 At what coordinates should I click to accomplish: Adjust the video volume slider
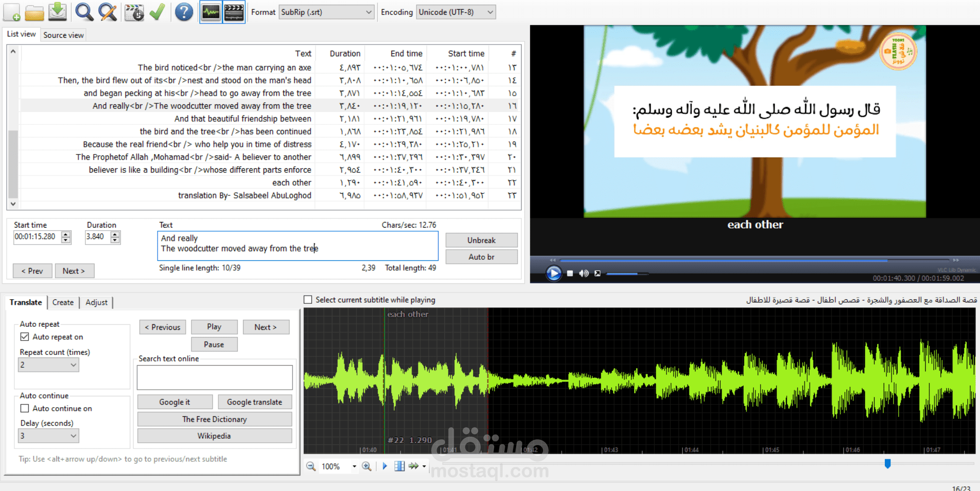point(627,274)
